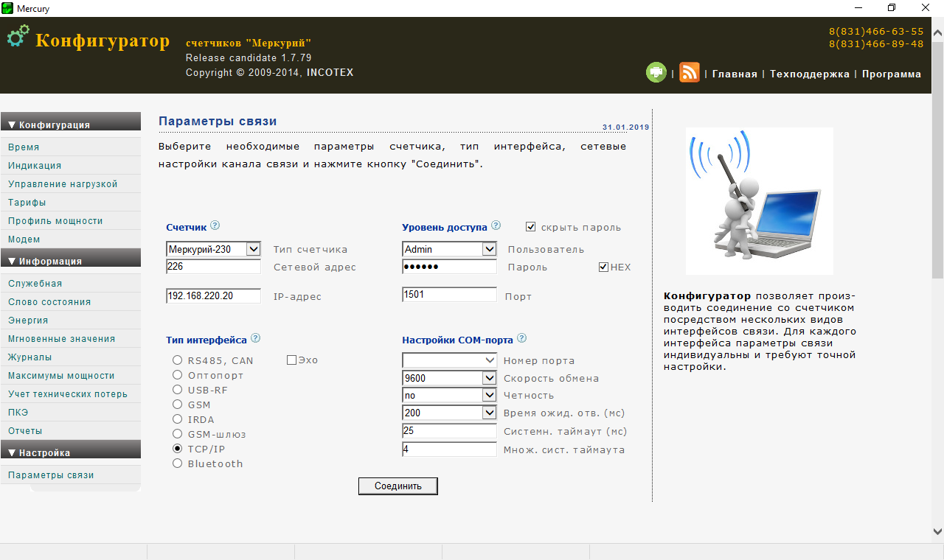Enable the Эхо checkbox

coord(291,360)
